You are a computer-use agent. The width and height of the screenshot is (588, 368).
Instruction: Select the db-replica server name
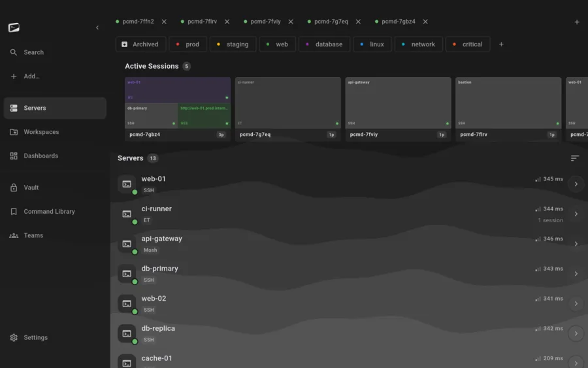tap(158, 329)
